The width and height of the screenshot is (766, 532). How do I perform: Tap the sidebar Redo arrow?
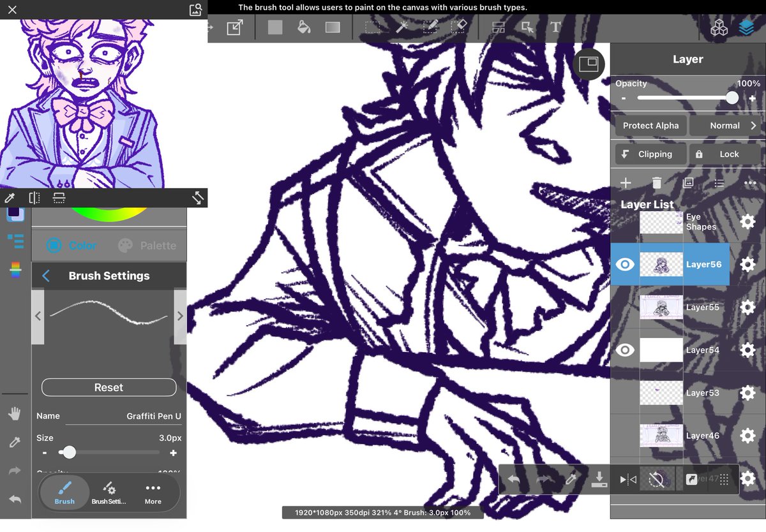pyautogui.click(x=15, y=471)
